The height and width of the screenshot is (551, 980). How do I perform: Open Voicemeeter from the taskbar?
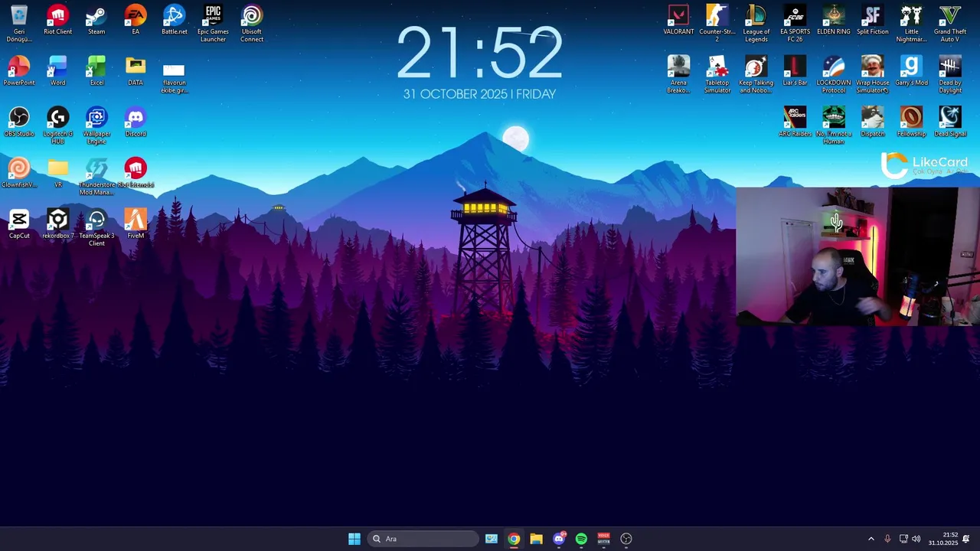603,539
